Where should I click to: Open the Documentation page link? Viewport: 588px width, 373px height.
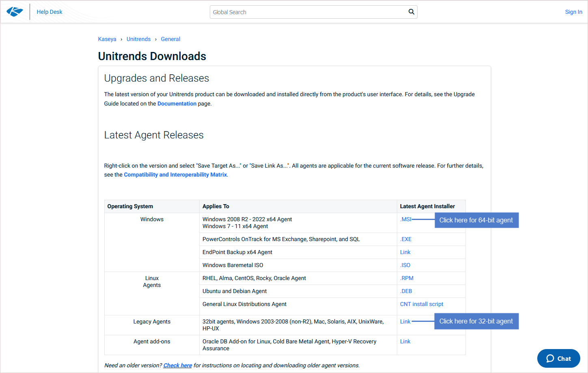tap(177, 103)
